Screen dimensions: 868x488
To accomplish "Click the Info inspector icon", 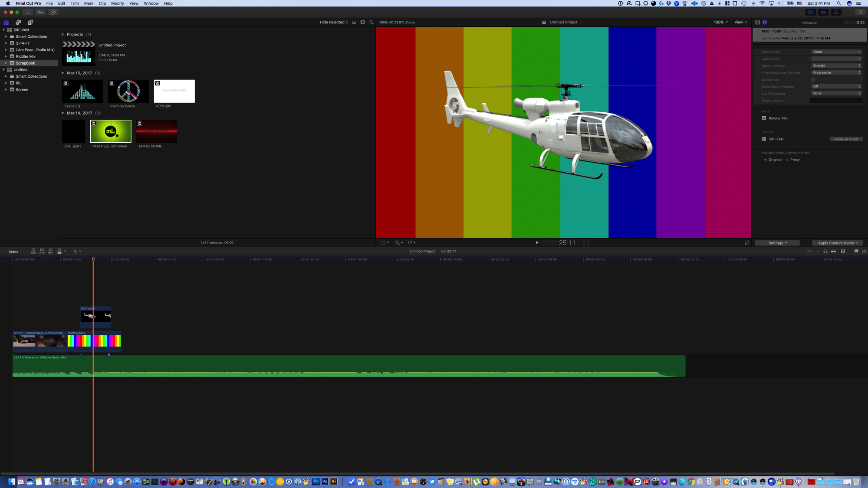I will 765,22.
